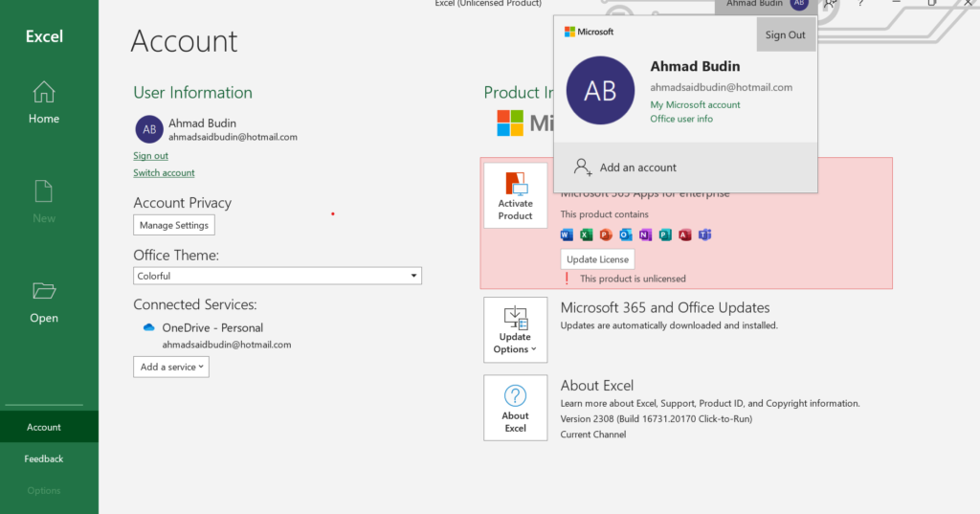Click the Activate Product button

(516, 195)
